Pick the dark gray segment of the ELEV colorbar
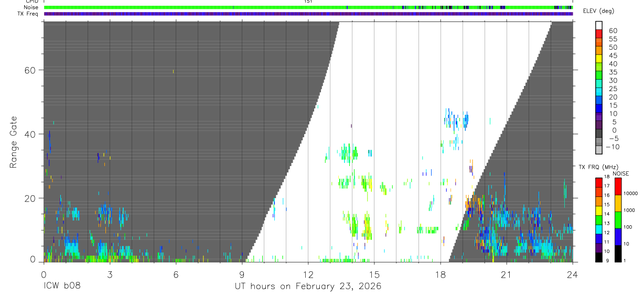This screenshot has width=644, height=297. tap(599, 133)
